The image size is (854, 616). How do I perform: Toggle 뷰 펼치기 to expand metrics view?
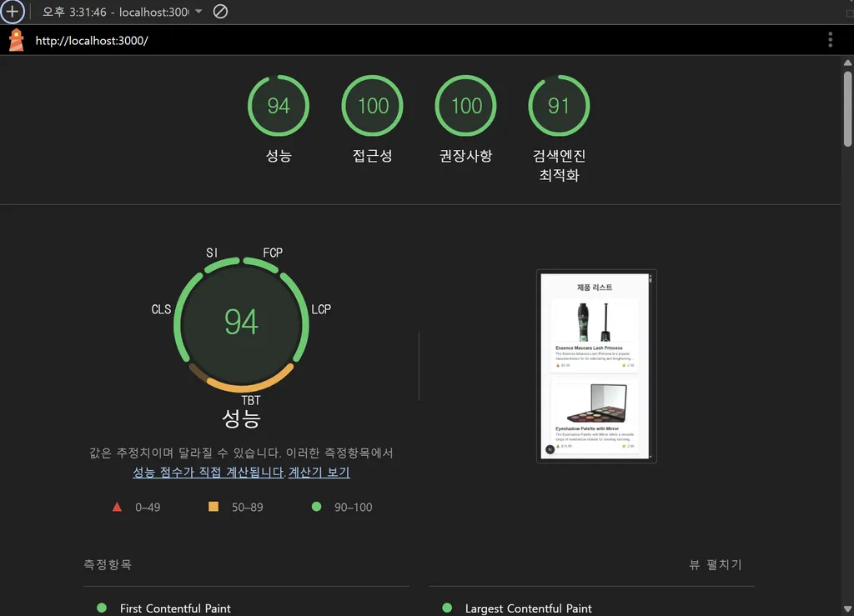[x=715, y=564]
